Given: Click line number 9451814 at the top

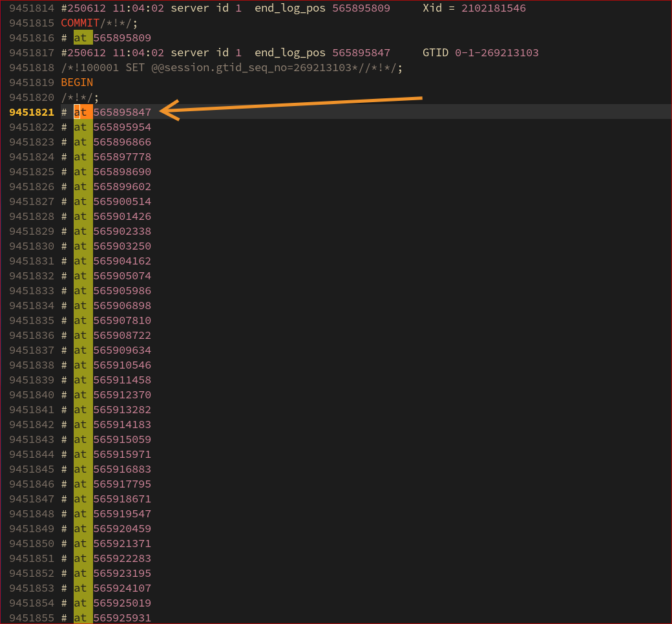Looking at the screenshot, I should coord(32,8).
